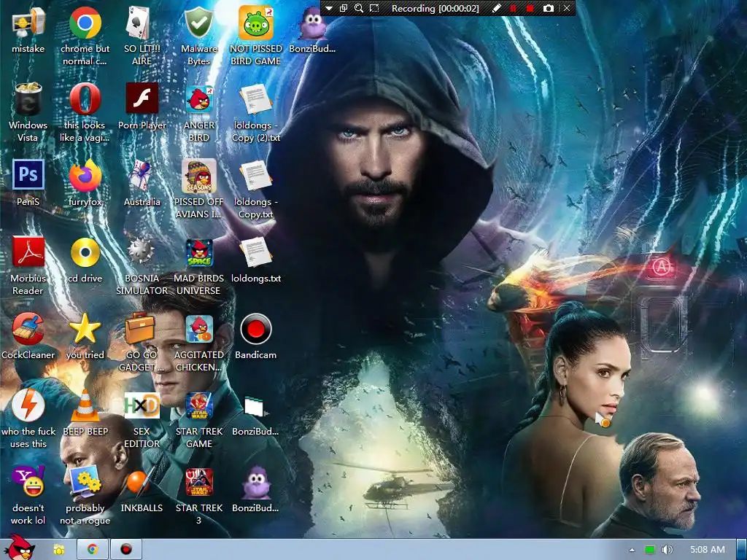Launch 'chrome but normal c...' shortcut
Viewport: 747px width, 560px height.
(85, 23)
